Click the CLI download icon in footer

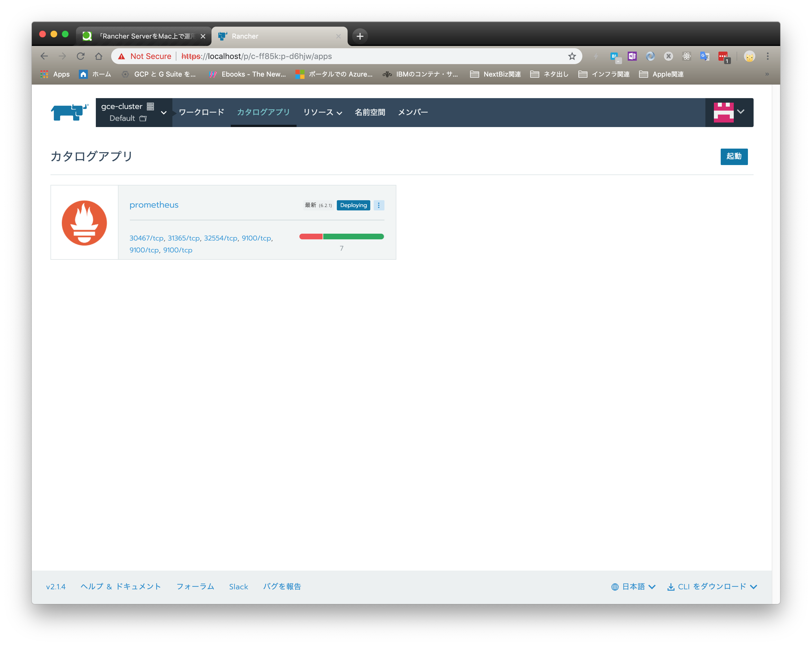click(x=671, y=586)
